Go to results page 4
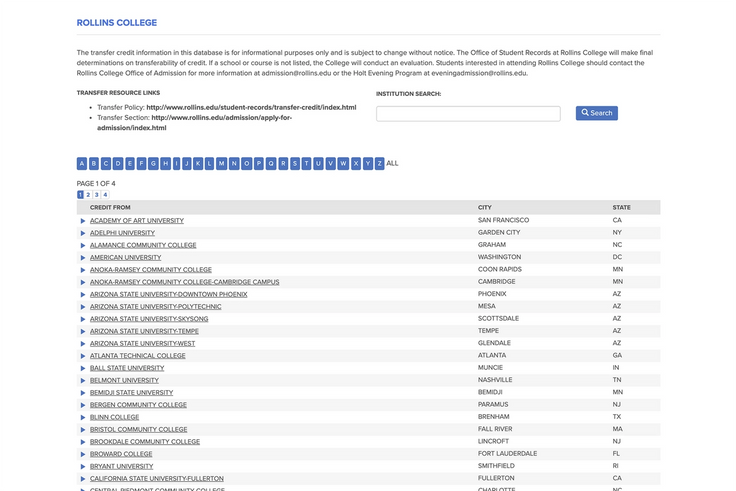The height and width of the screenshot is (491, 736). click(105, 194)
